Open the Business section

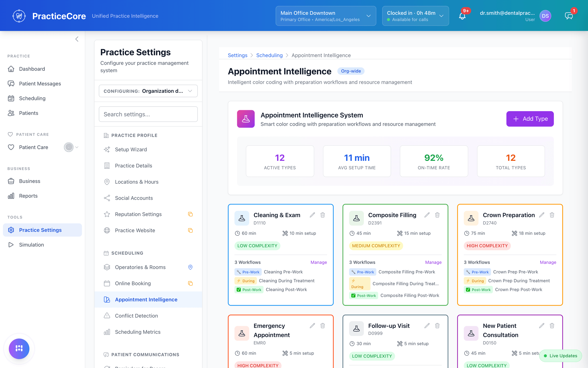[43, 181]
